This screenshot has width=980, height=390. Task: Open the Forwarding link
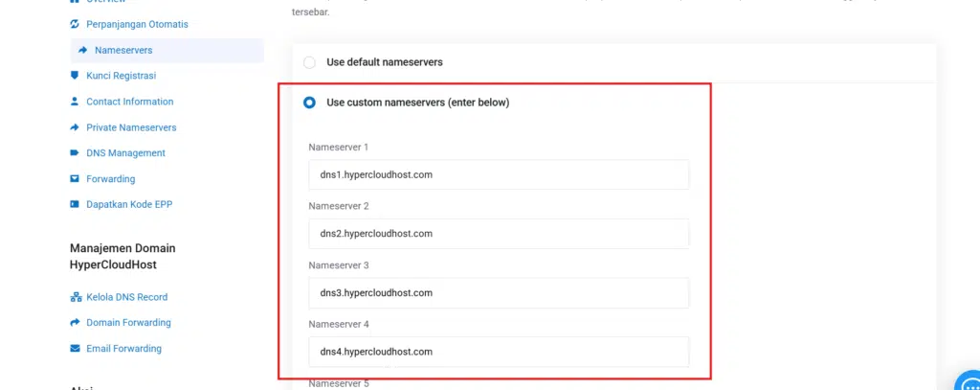111,178
